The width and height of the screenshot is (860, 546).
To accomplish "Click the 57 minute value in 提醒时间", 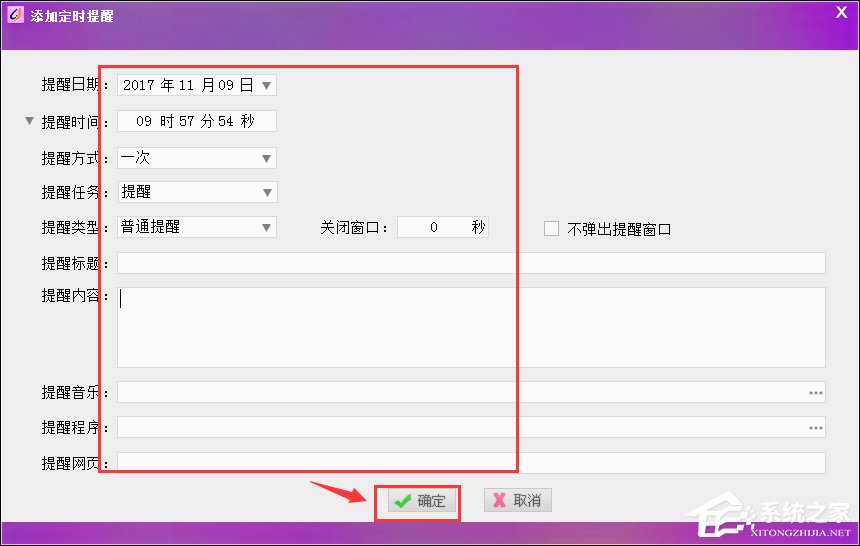I will [186, 121].
